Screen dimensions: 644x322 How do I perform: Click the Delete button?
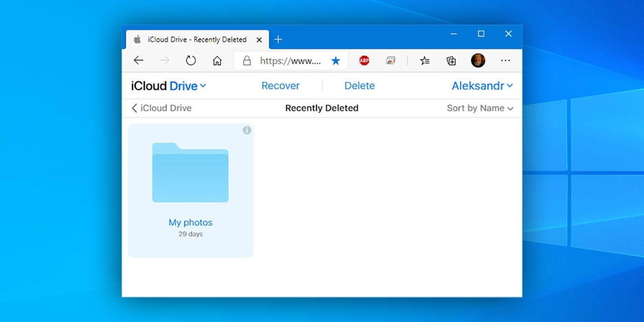pos(360,86)
